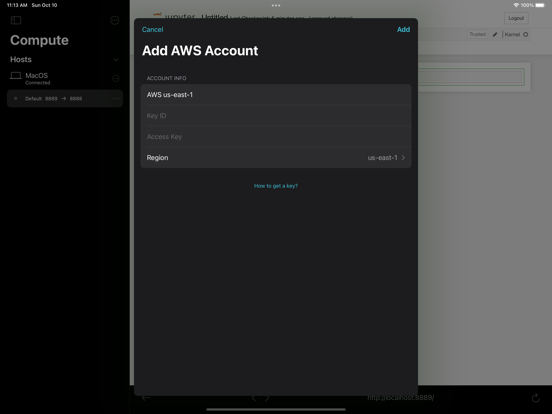This screenshot has height=414, width=552.
Task: Open the Default port forward ellipsis menu
Action: tap(116, 99)
